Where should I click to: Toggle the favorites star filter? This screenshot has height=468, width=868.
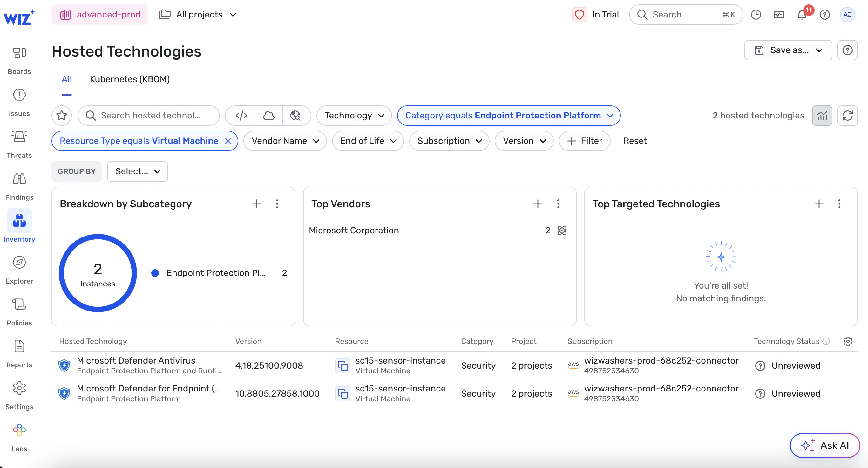pyautogui.click(x=62, y=116)
